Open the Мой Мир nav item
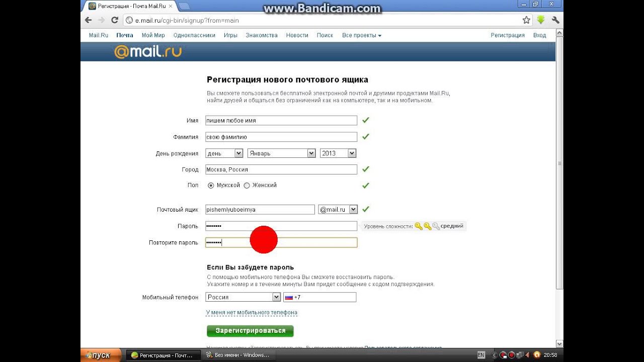Viewport: 644px width, 362px height. click(x=153, y=35)
